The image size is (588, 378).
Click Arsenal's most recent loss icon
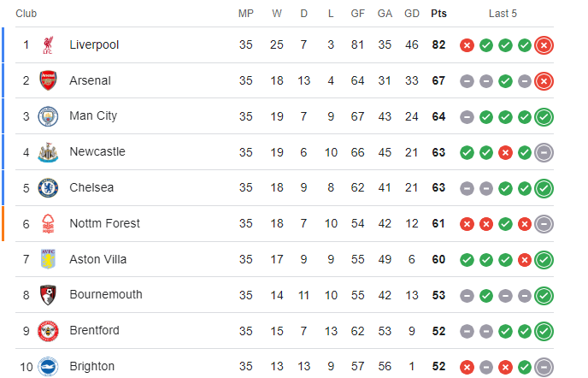coord(544,81)
